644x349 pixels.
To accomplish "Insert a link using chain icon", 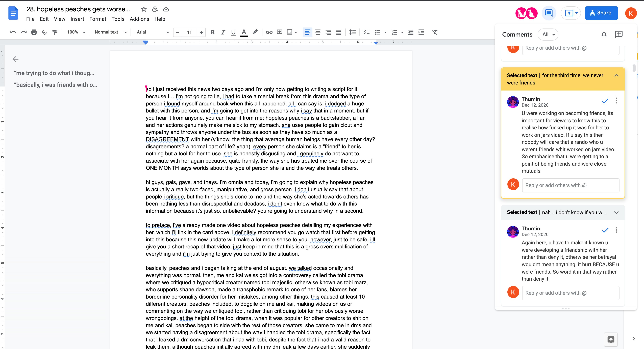I will coord(269,32).
